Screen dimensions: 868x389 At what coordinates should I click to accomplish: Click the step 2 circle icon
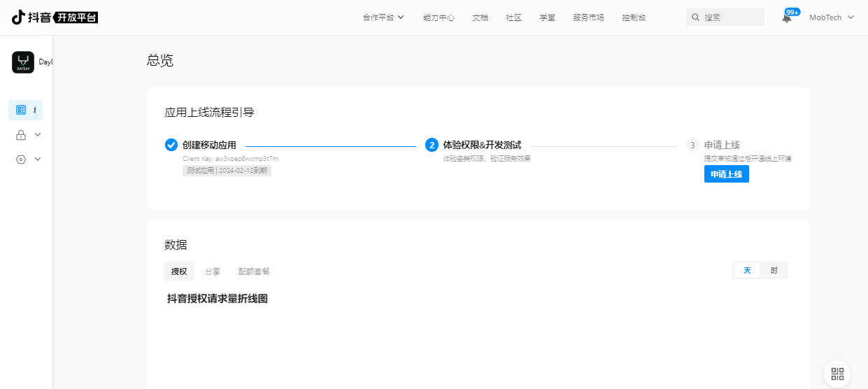(x=432, y=145)
